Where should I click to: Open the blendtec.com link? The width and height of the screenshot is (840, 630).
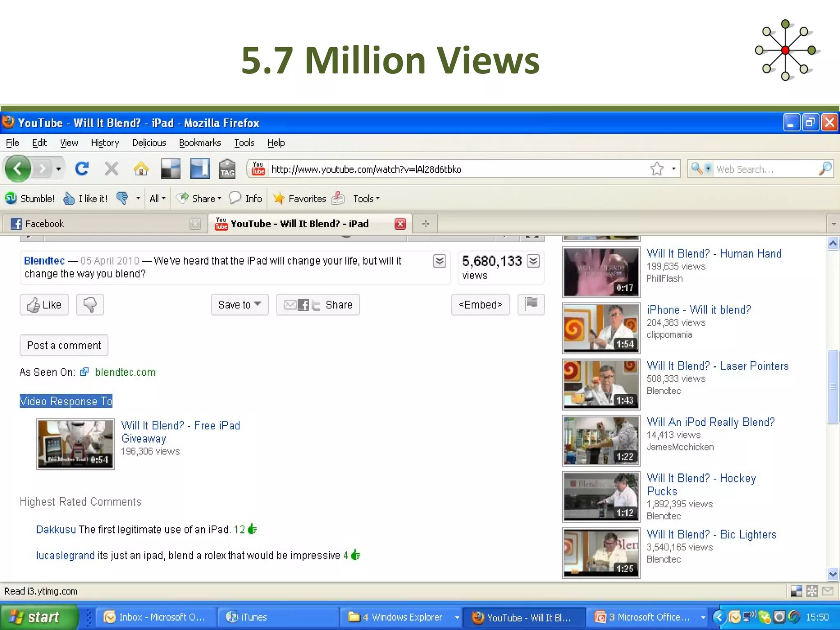pyautogui.click(x=125, y=372)
